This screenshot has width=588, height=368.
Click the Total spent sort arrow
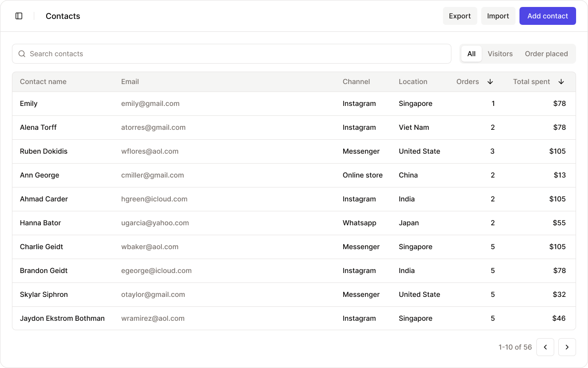tap(561, 82)
